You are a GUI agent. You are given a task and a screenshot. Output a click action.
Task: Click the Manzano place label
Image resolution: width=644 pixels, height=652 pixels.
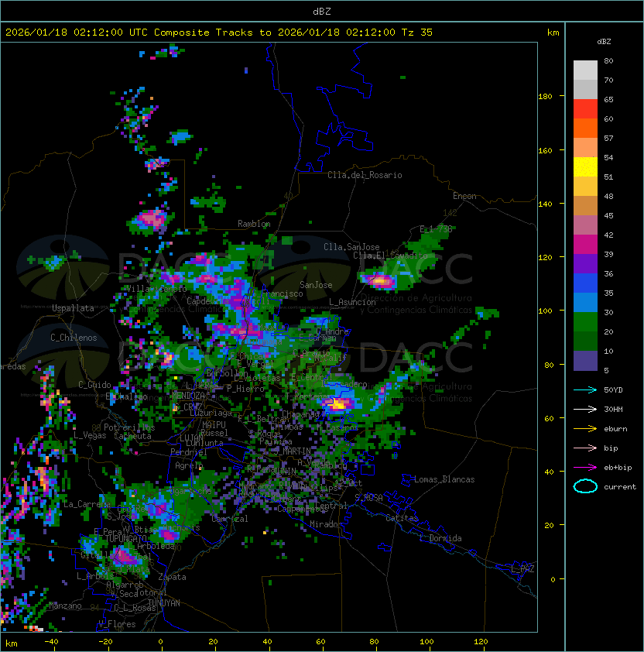point(65,606)
